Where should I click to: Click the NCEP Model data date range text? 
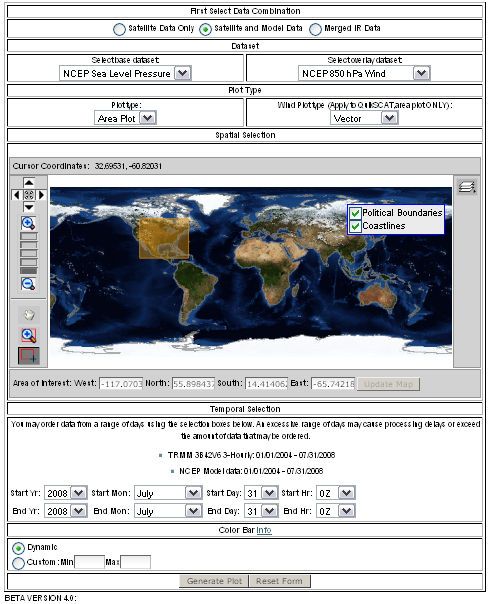(251, 471)
